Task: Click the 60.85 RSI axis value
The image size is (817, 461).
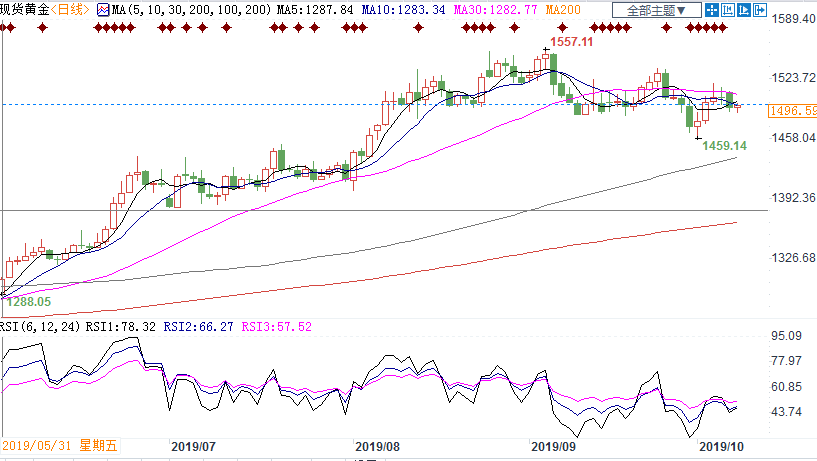Action: pos(786,387)
